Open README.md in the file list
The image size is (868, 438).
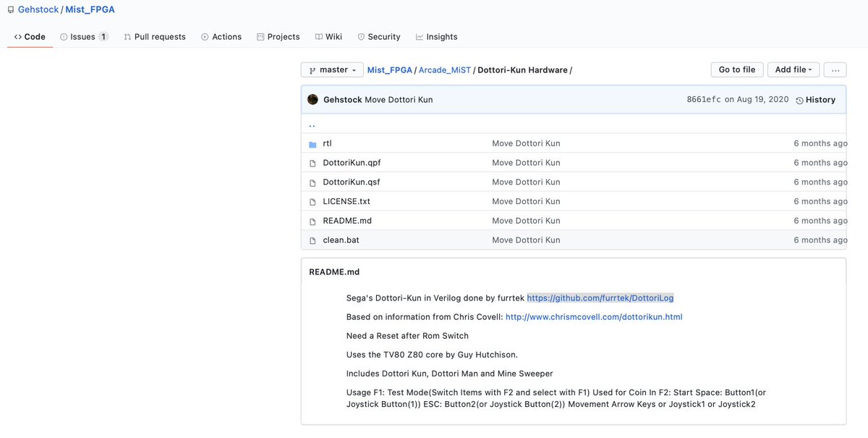(347, 221)
